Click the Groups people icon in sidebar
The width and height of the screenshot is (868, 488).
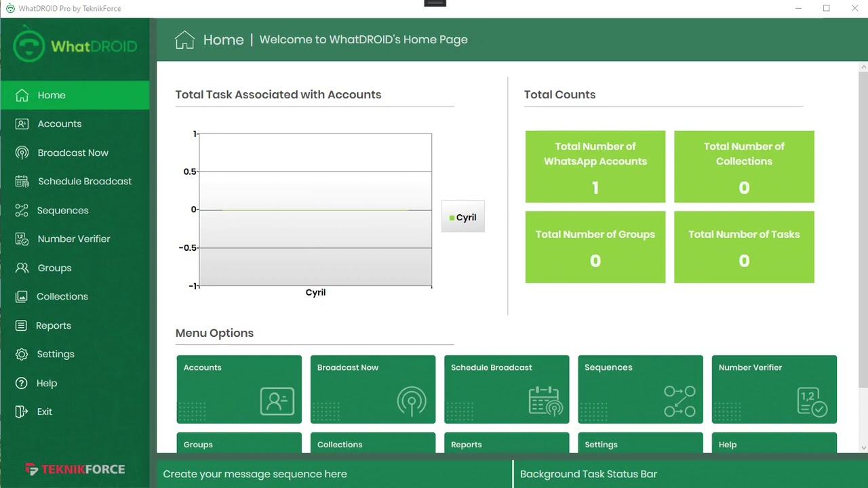pos(22,268)
